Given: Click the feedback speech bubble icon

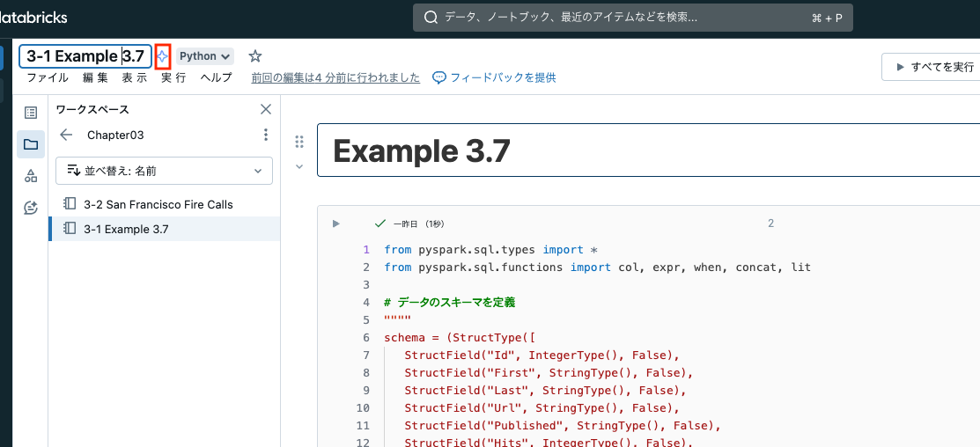Looking at the screenshot, I should [x=439, y=77].
